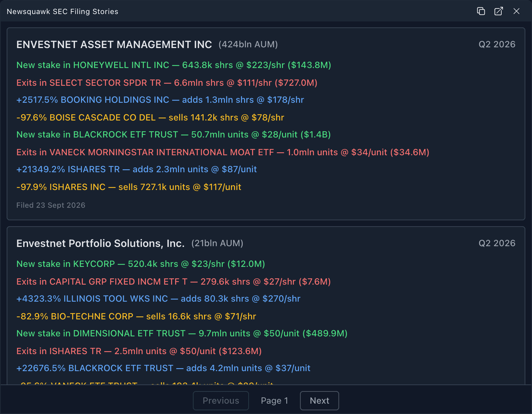This screenshot has width=532, height=414.
Task: Click the +22676.5% BLACKROCK ETF TRUST line
Action: (x=163, y=368)
